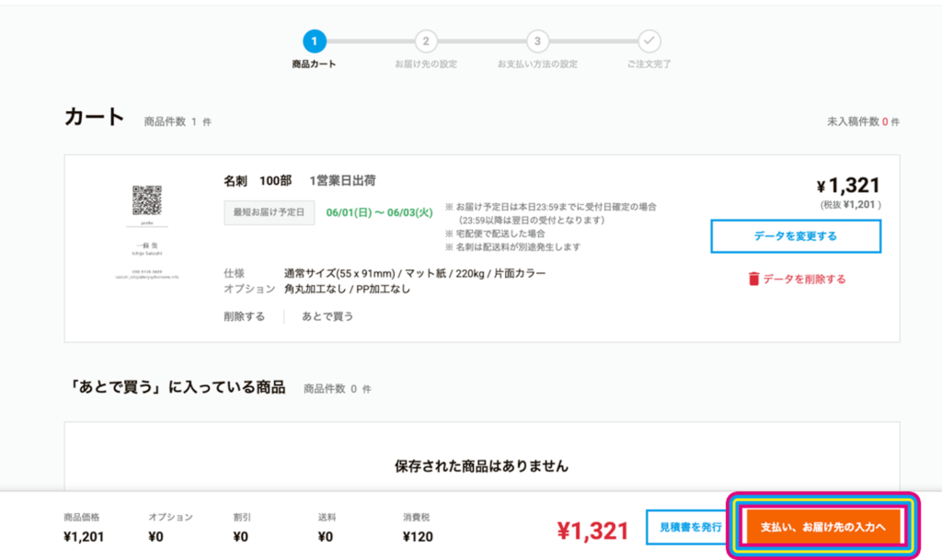Click step 2 お届け先の設定 circle
This screenshot has width=942, height=560.
pos(426,41)
